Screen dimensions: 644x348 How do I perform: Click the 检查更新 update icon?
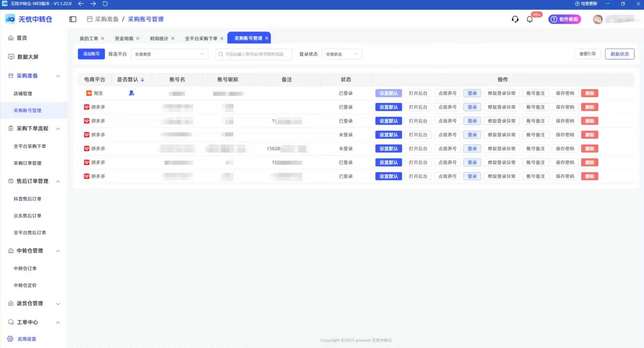click(x=577, y=4)
